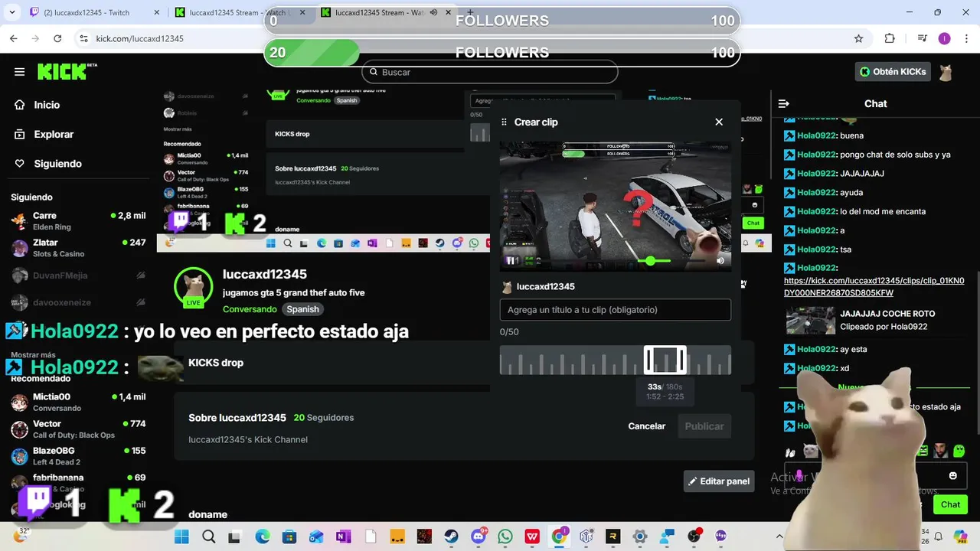The height and width of the screenshot is (551, 980).
Task: Bookmark this page with star icon
Action: 858,38
